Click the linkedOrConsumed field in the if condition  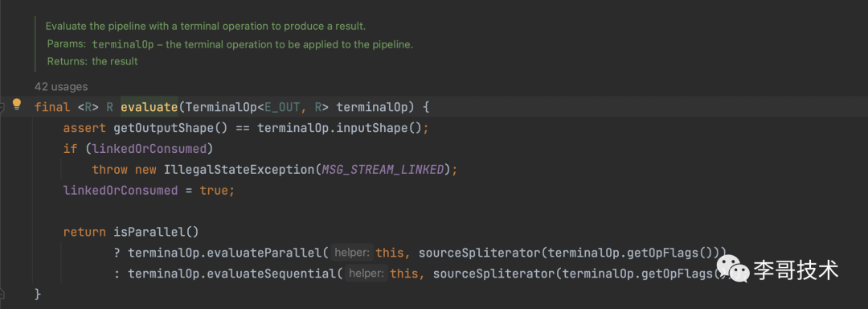pyautogui.click(x=152, y=148)
